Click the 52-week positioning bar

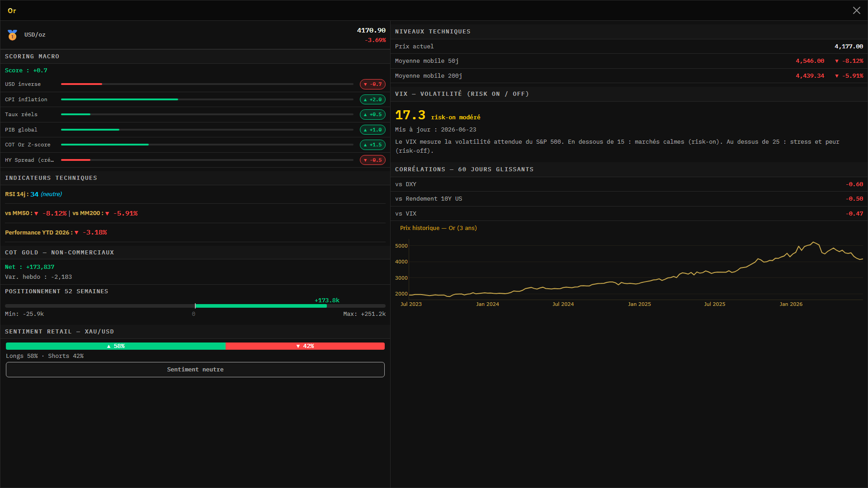[195, 306]
